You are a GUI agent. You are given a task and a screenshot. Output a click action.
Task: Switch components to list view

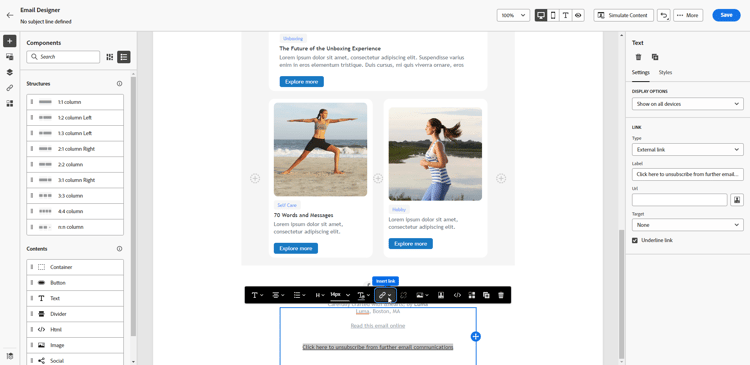pos(124,57)
